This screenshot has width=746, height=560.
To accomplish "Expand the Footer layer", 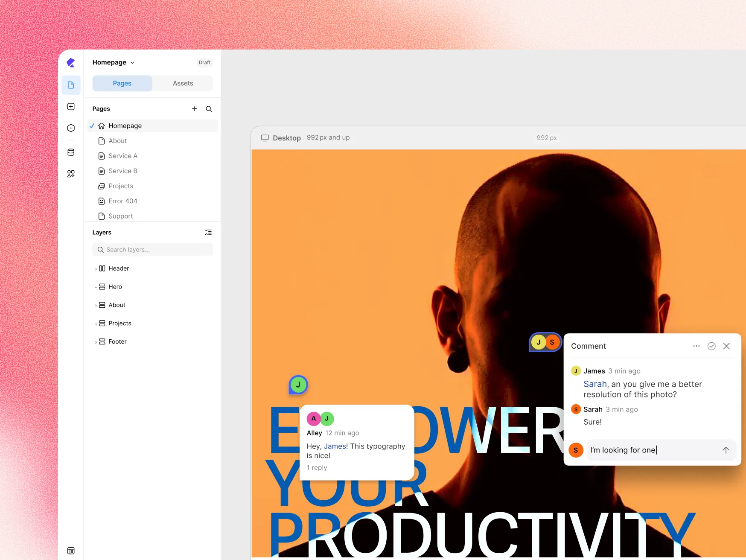I will (96, 342).
